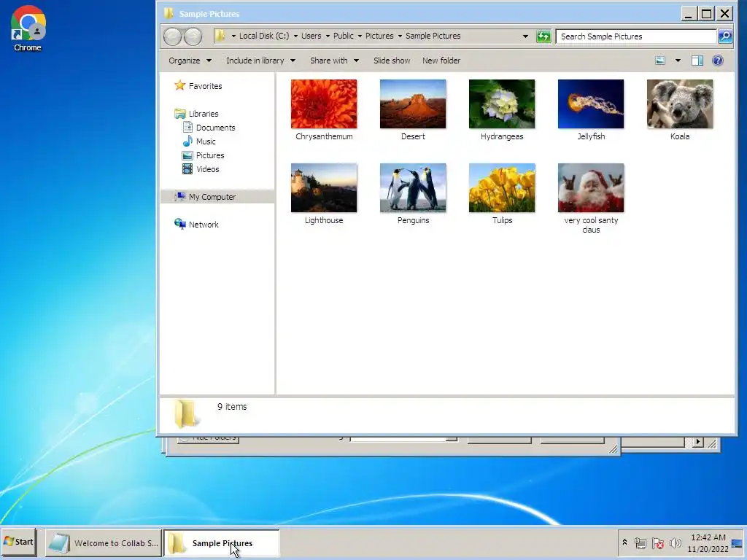Navigate to Users breadcrumb
The image size is (747, 560).
pos(311,36)
